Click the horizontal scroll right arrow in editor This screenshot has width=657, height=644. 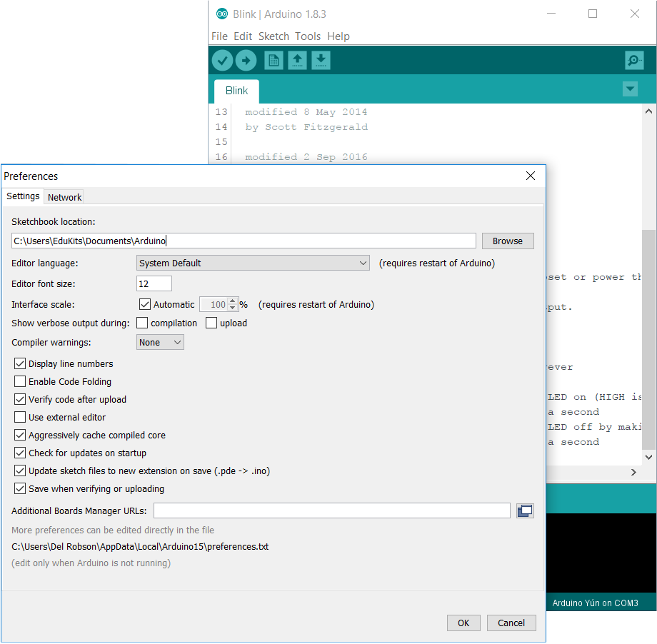(x=633, y=472)
